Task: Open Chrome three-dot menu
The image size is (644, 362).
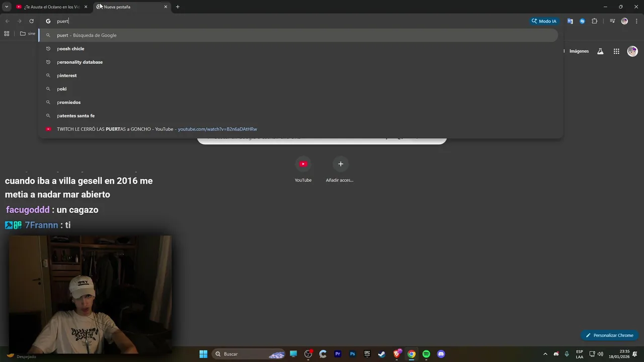Action: [637, 21]
